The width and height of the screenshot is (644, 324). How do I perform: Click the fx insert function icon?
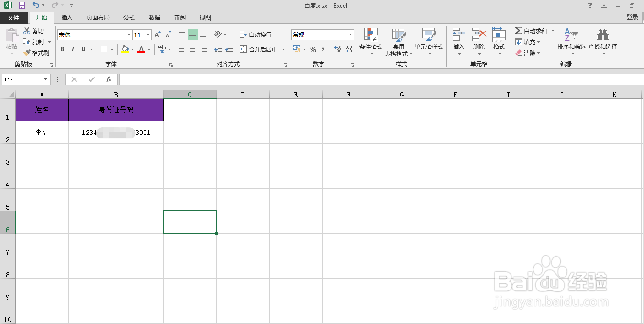point(109,79)
